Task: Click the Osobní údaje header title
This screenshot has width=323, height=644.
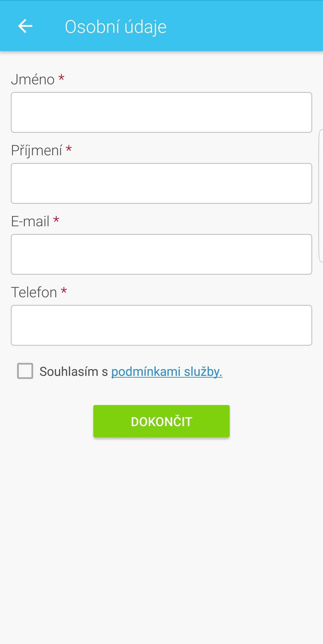Action: [116, 27]
